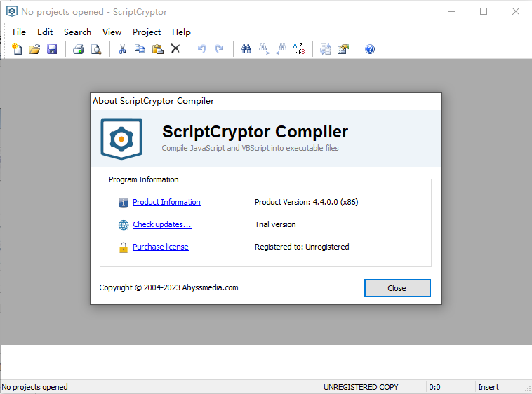This screenshot has height=394, width=532.
Task: Click the Find Previous toolbar icon
Action: click(281, 49)
